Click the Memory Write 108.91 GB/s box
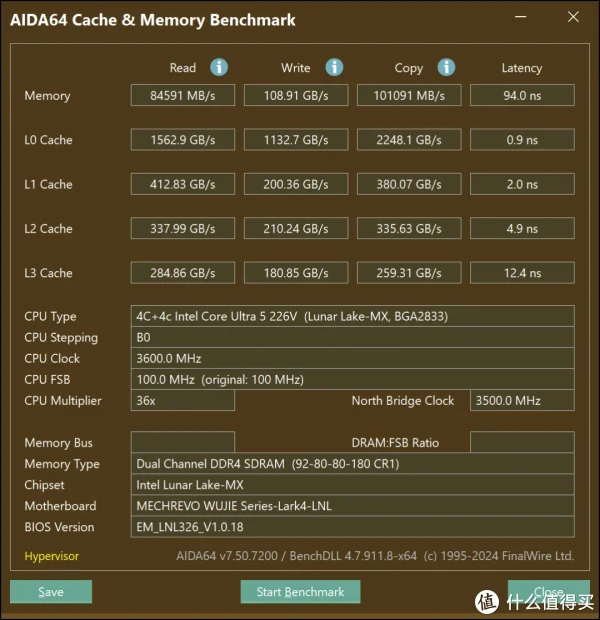 click(296, 96)
